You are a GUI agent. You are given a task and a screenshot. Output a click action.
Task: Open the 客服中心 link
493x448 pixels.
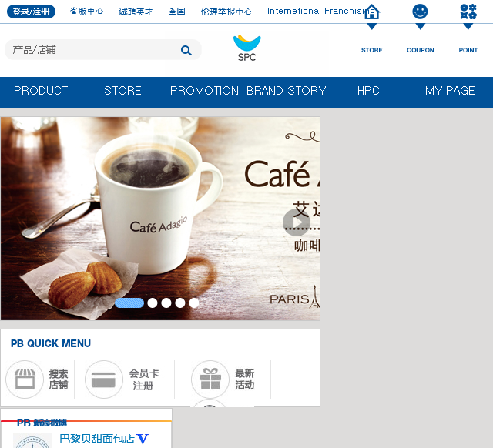click(86, 12)
